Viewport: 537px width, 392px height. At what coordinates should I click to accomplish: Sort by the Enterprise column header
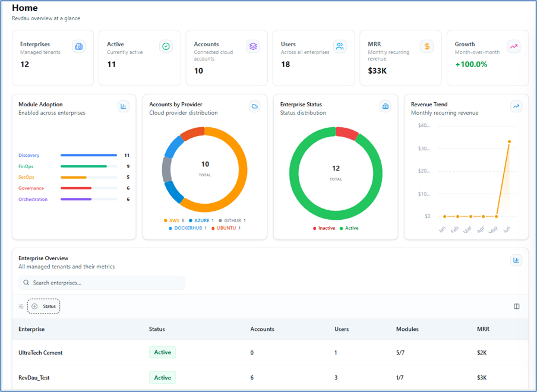click(31, 329)
